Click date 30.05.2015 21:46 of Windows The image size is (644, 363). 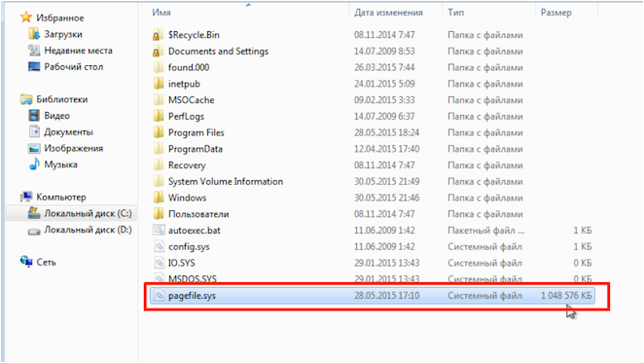tap(387, 198)
